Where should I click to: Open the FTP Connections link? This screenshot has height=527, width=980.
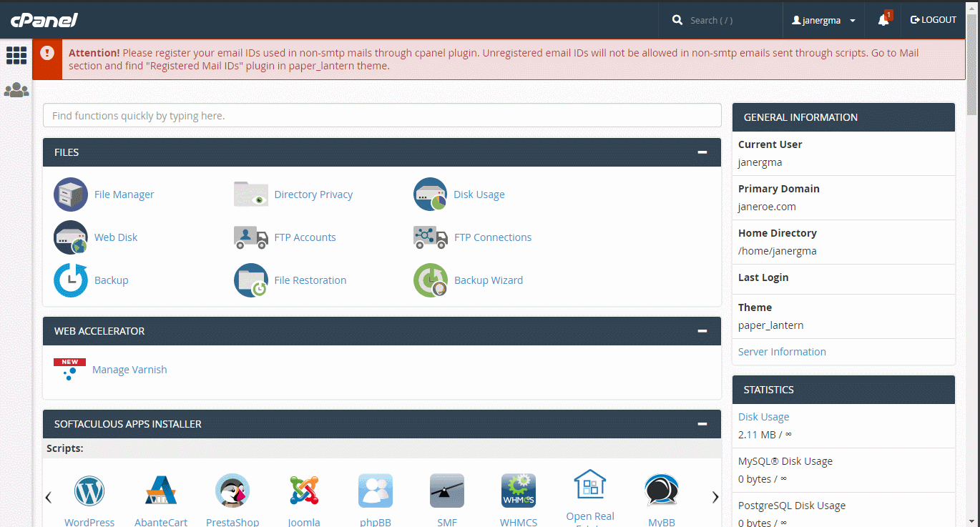[x=493, y=237]
